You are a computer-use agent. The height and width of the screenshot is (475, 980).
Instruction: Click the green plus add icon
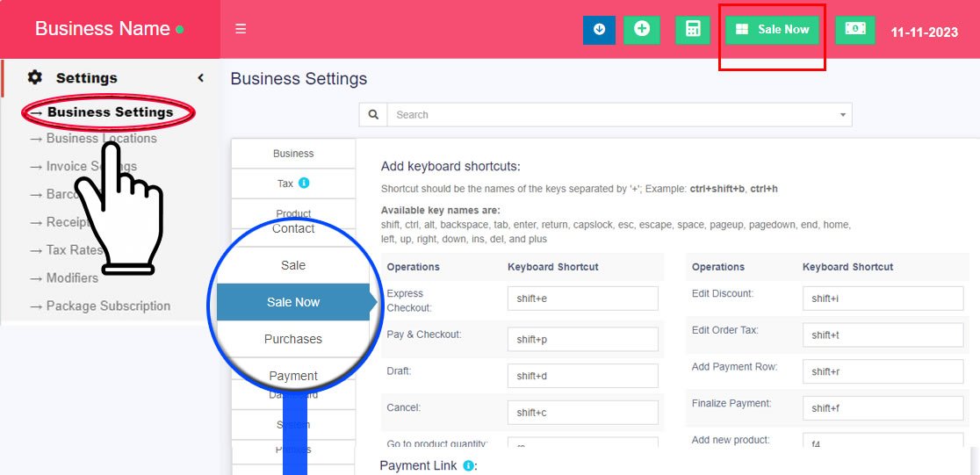[x=642, y=29]
